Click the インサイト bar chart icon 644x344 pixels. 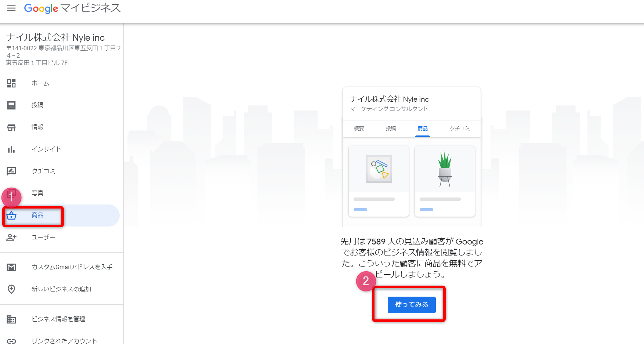tap(11, 149)
